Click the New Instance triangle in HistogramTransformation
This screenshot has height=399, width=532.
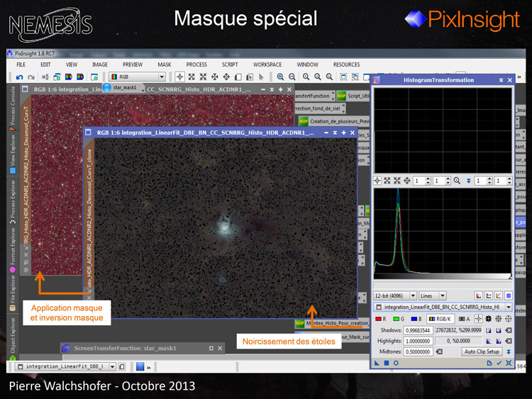coord(377,363)
